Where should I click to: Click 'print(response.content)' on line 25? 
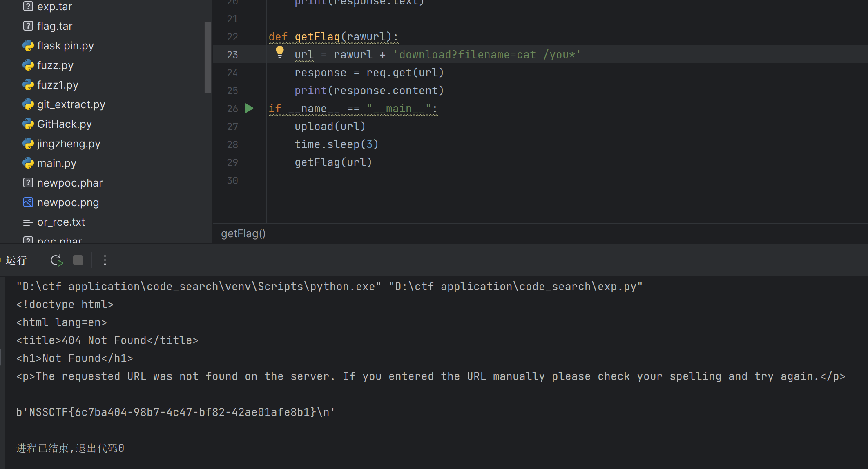pos(369,91)
